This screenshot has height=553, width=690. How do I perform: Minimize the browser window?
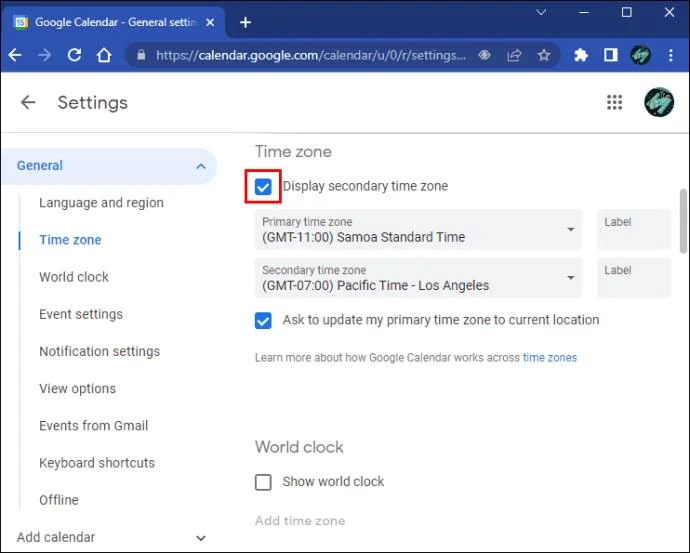point(584,12)
